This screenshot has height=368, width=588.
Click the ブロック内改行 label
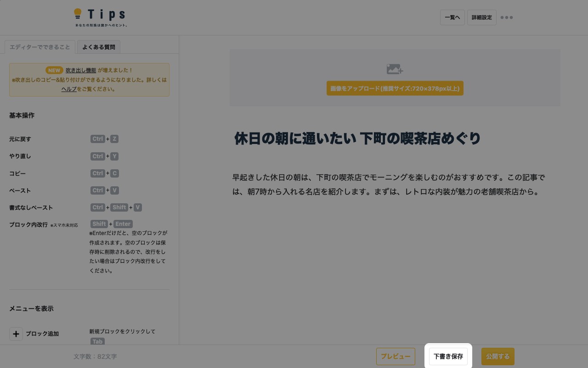[28, 224]
